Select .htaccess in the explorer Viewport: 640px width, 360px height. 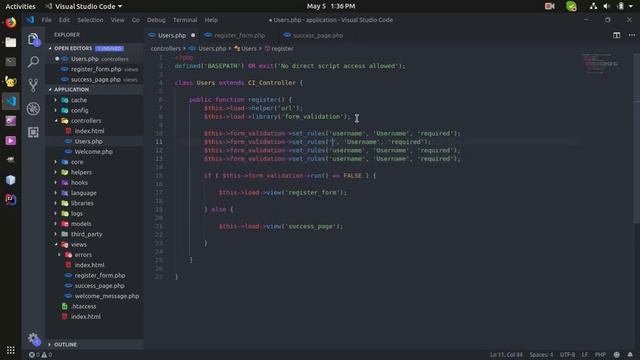[84, 306]
